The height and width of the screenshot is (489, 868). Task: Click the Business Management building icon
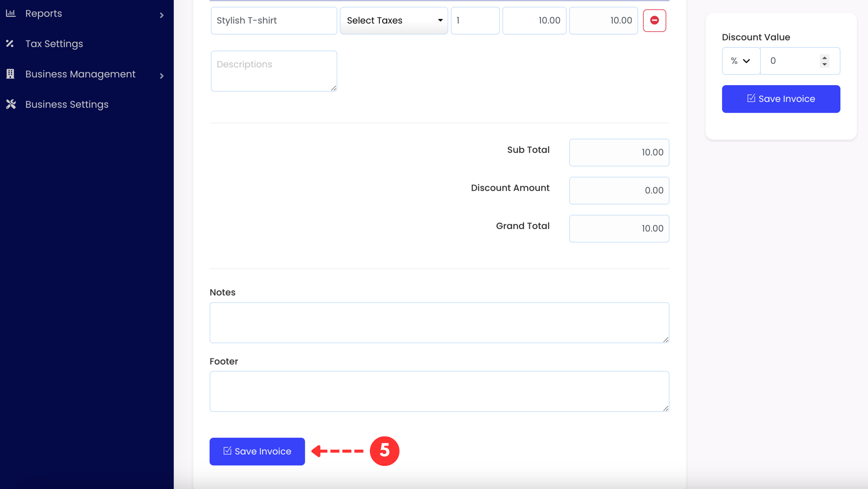pos(10,74)
